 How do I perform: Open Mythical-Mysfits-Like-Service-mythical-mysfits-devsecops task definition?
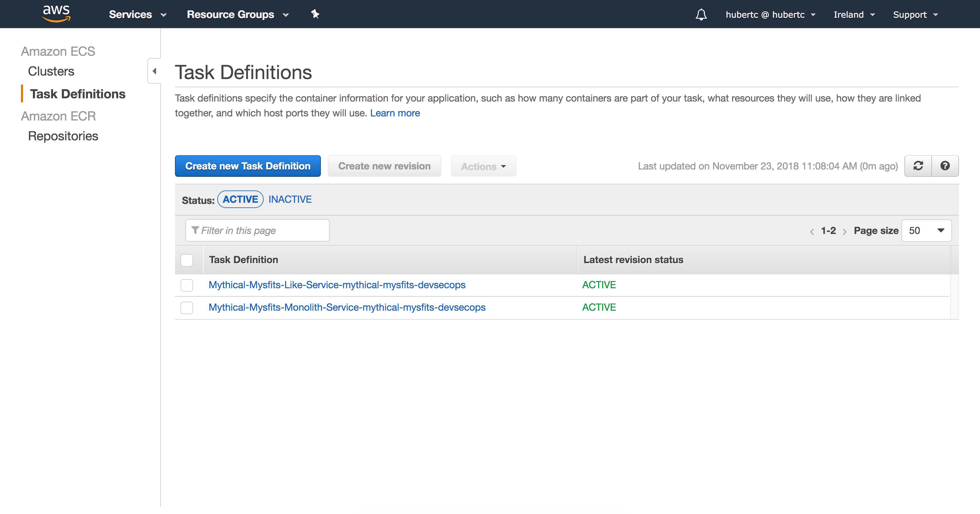tap(337, 285)
